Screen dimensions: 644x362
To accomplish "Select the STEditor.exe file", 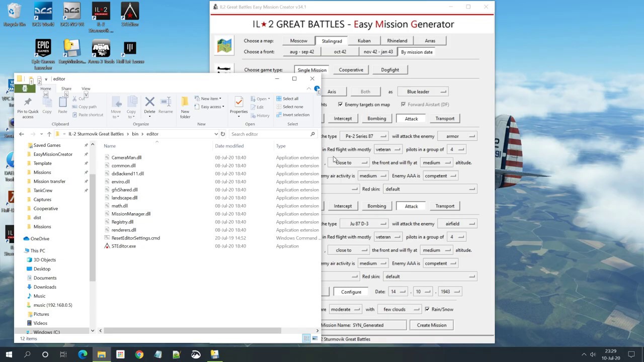I will click(x=123, y=246).
